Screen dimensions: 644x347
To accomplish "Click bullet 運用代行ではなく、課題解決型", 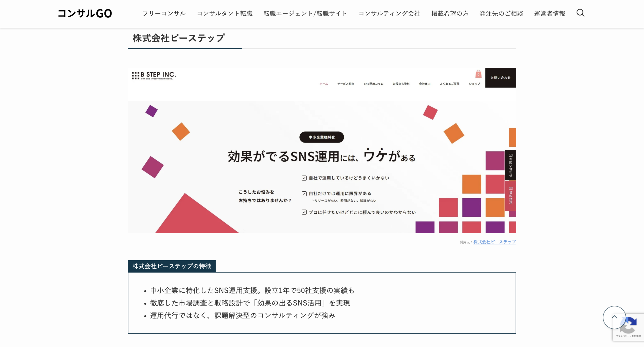I will point(243,315).
